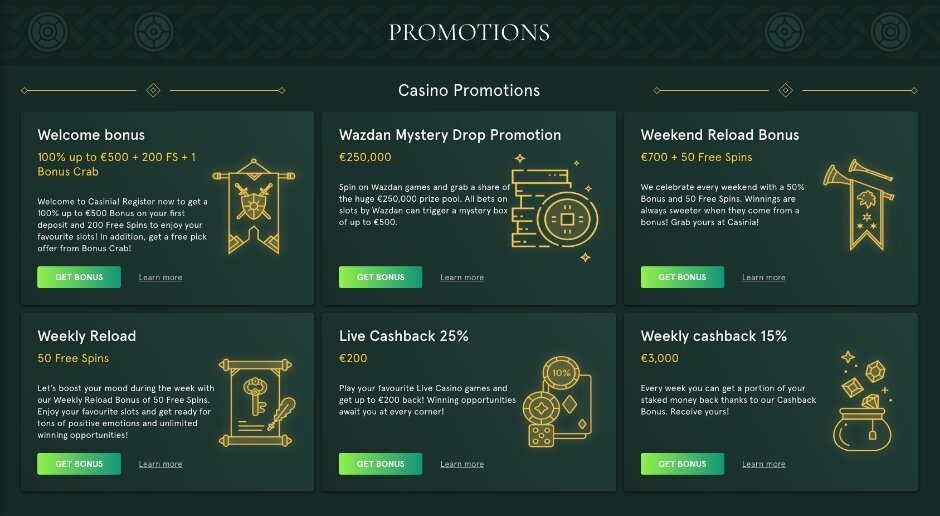Get the Welcome bonus
Viewport: 940px width, 516px height.
coord(79,277)
